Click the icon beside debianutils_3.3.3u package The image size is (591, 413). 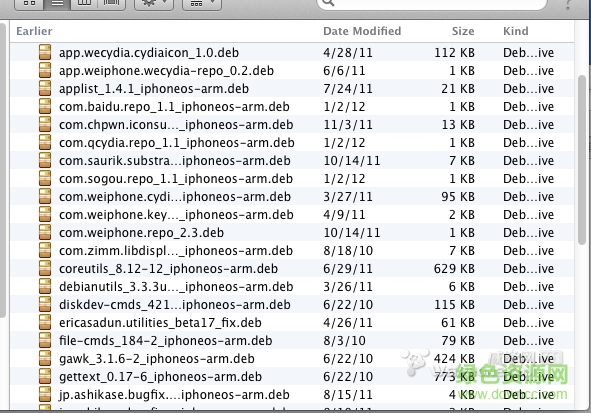pos(45,287)
